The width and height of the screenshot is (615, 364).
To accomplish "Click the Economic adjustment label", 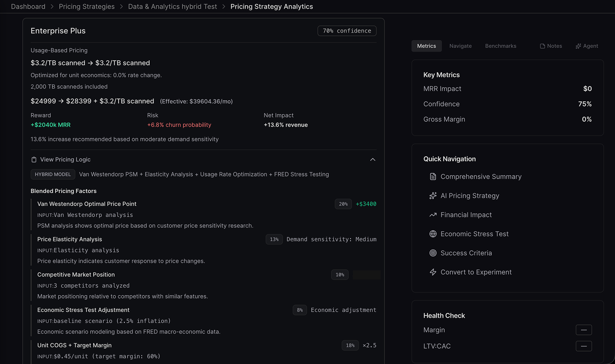I will pos(344,310).
